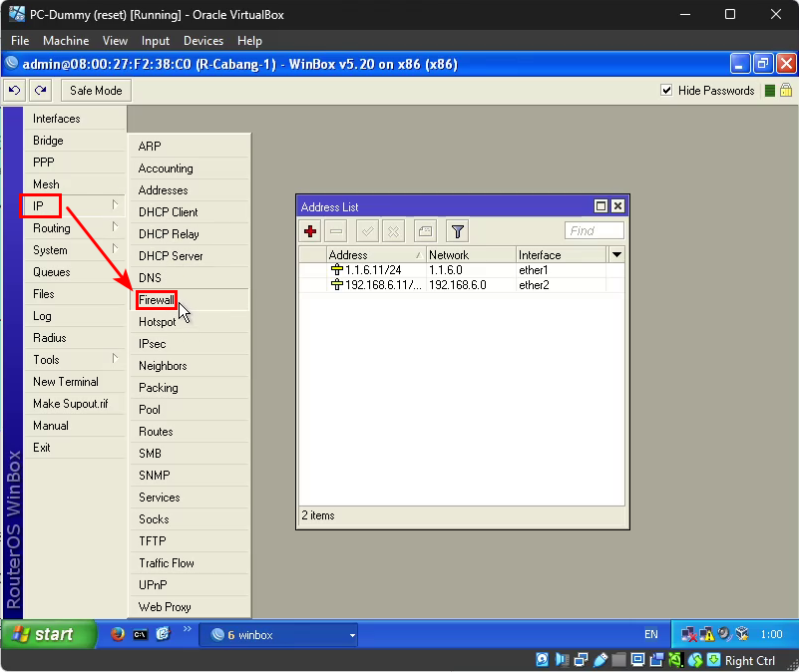Select Bridge in the WinBox sidebar
The image size is (799, 672).
pyautogui.click(x=75, y=141)
